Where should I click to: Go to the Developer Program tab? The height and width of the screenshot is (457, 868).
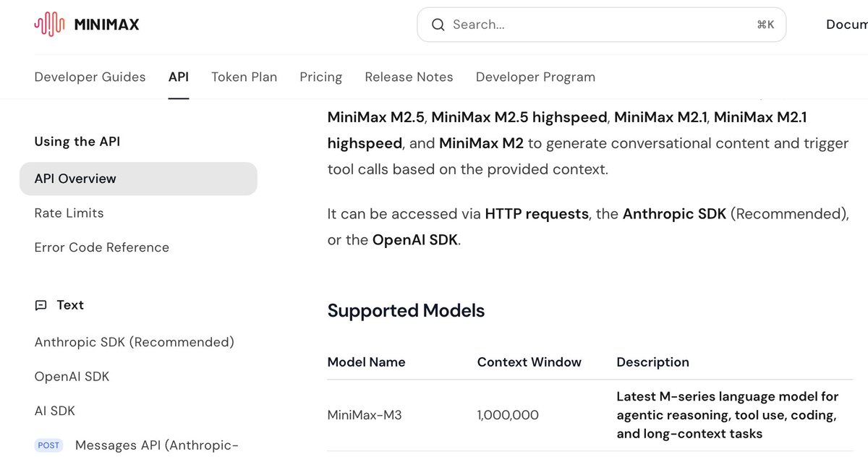535,77
